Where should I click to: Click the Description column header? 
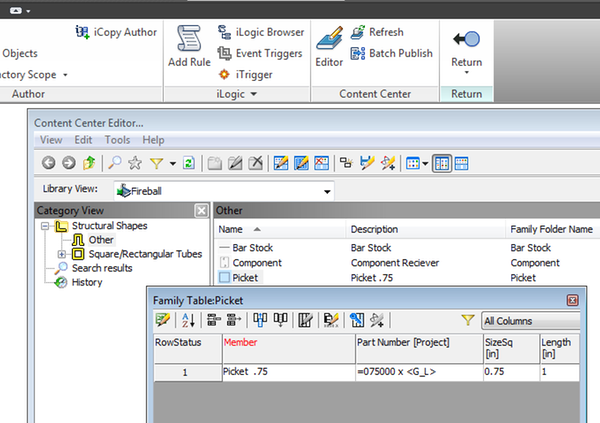(426, 229)
